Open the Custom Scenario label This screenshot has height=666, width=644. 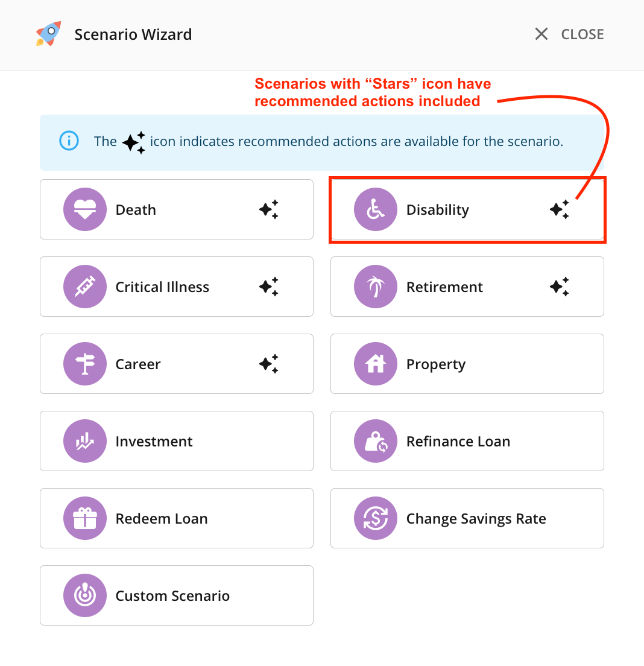click(x=172, y=596)
